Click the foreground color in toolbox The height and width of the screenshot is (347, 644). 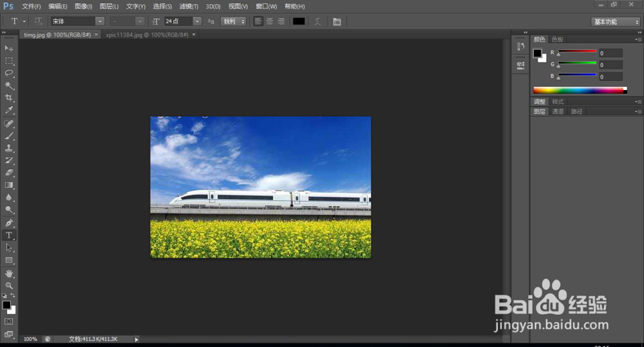(x=6, y=305)
